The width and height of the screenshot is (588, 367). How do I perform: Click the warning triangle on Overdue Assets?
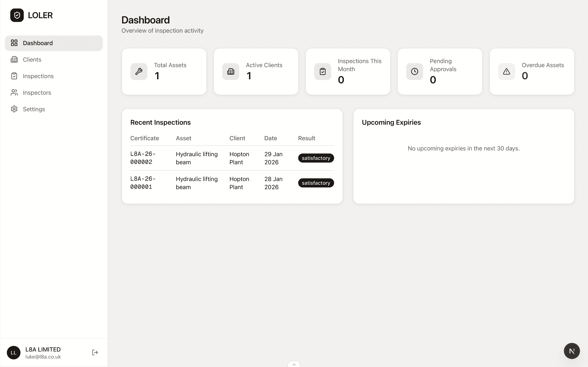[x=506, y=72]
